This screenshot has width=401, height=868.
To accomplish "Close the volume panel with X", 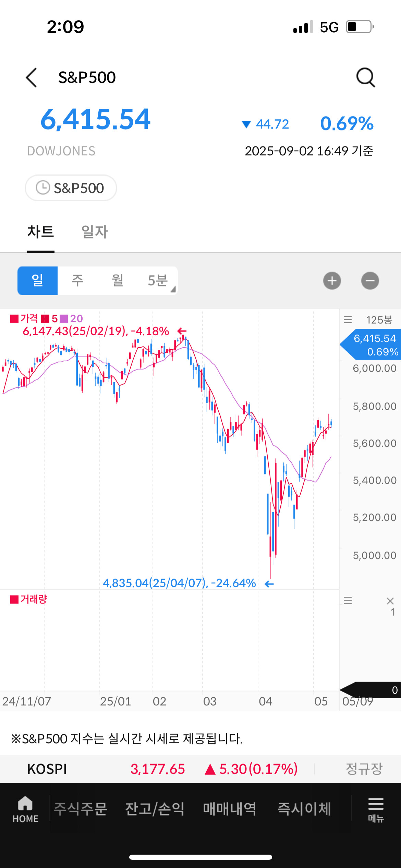I will (x=390, y=601).
